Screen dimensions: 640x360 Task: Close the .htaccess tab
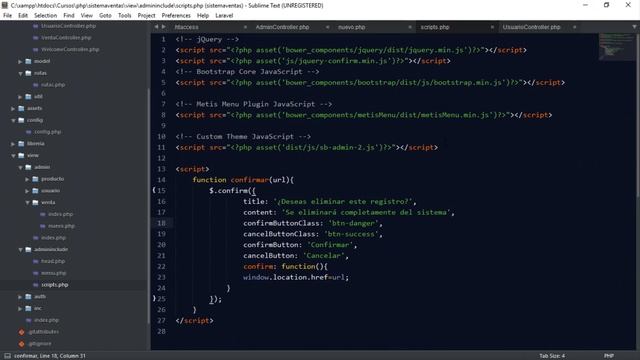[x=245, y=27]
